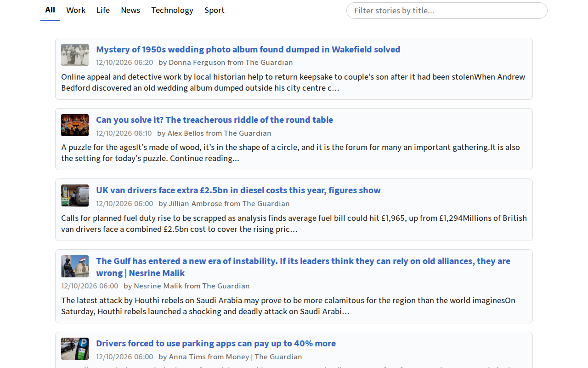Switch to the All tab

click(x=50, y=10)
